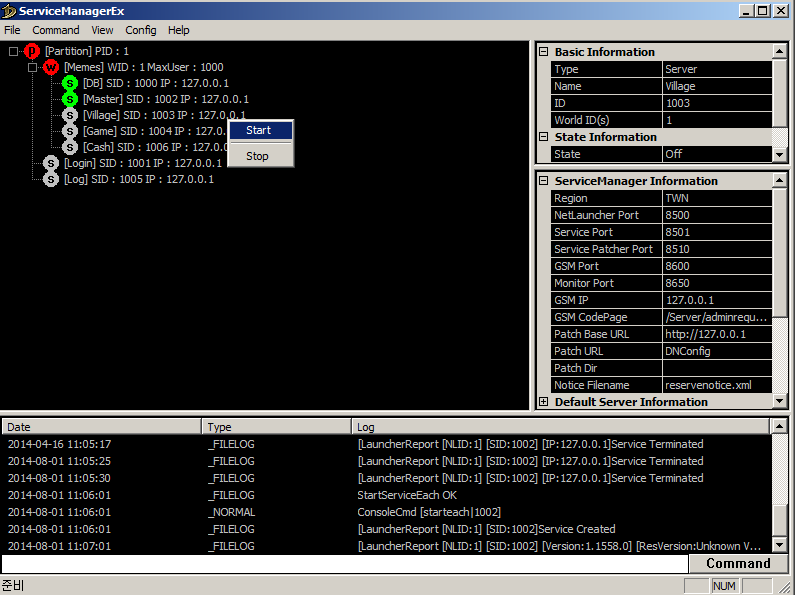Screen dimensions: 795x595
Task: Open the Command menu
Action: [x=56, y=30]
